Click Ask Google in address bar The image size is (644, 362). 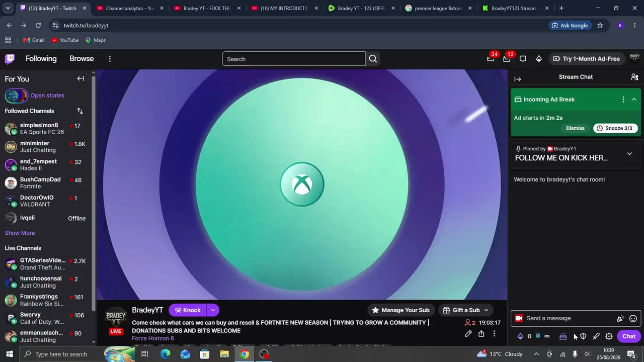570,26
